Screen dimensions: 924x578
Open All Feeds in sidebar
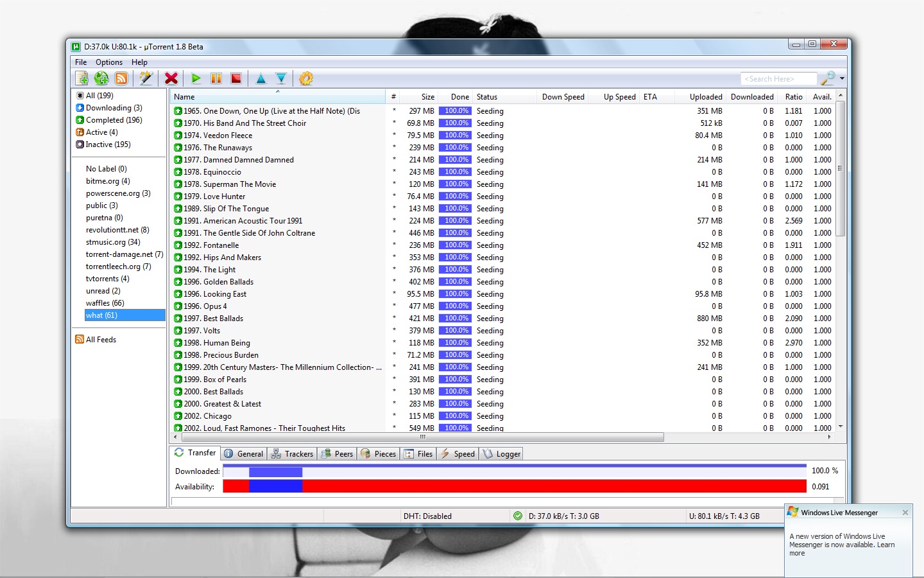tap(96, 340)
